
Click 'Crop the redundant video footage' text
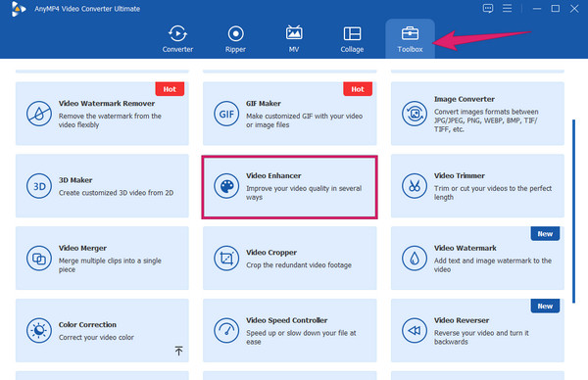[x=299, y=265]
